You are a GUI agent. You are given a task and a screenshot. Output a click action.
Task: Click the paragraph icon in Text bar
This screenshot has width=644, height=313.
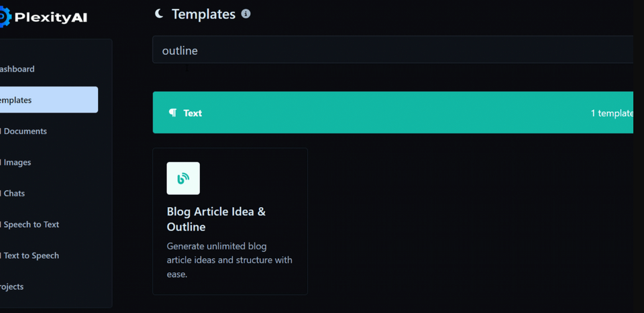click(173, 113)
